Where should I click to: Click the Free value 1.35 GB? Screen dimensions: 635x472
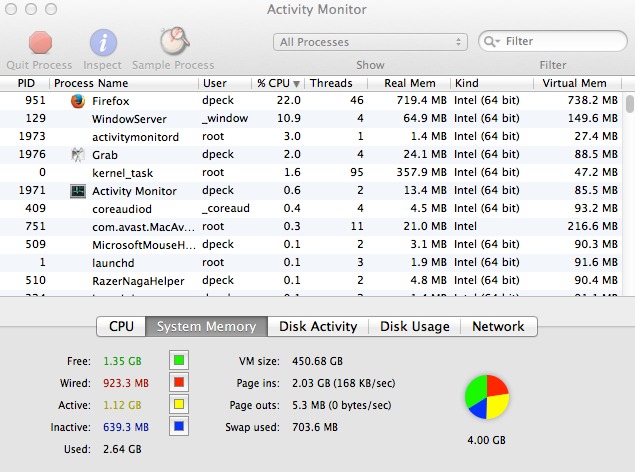pyautogui.click(x=122, y=361)
